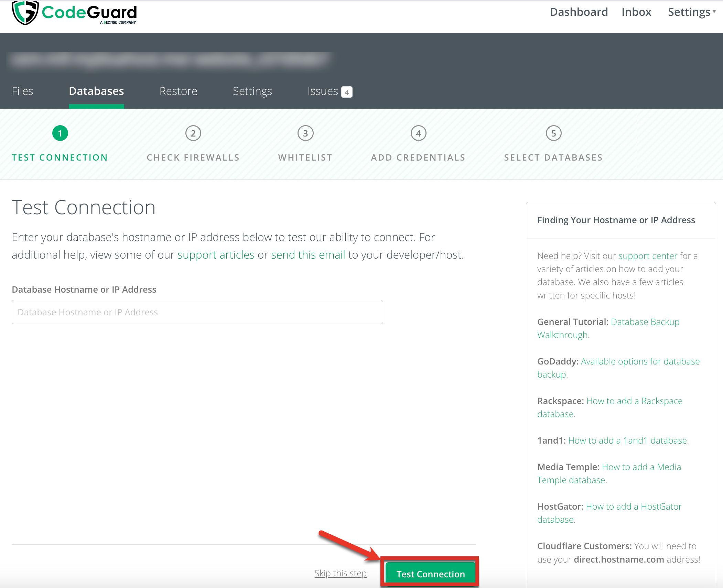Focus the Database Hostname or IP Address field
The height and width of the screenshot is (588, 723).
click(x=197, y=312)
